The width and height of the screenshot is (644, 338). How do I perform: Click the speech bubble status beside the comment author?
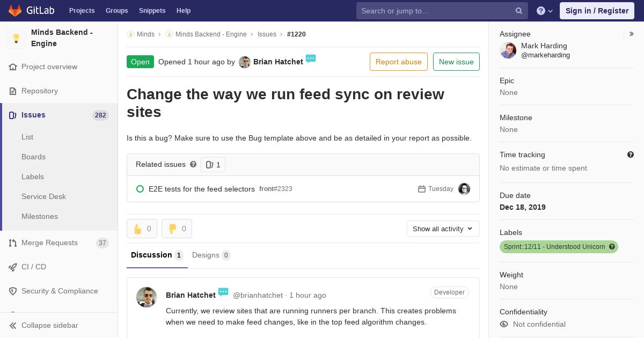pos(223,292)
